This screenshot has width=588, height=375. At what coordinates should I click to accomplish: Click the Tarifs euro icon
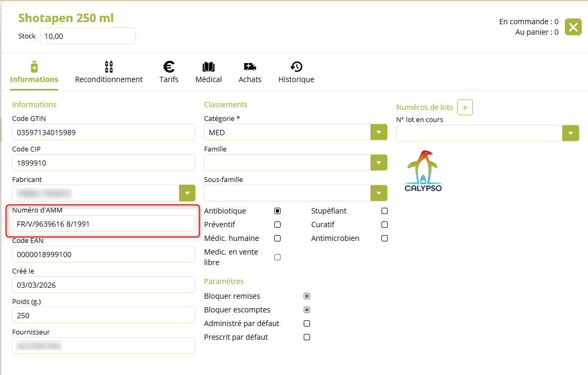(x=169, y=66)
